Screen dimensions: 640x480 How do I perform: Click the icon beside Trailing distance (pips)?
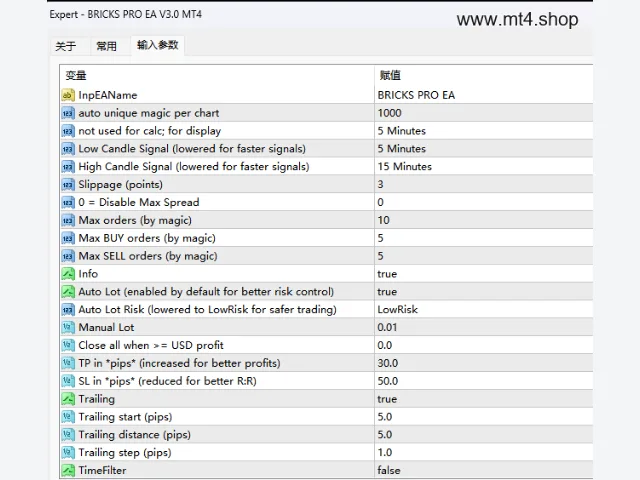tap(68, 435)
